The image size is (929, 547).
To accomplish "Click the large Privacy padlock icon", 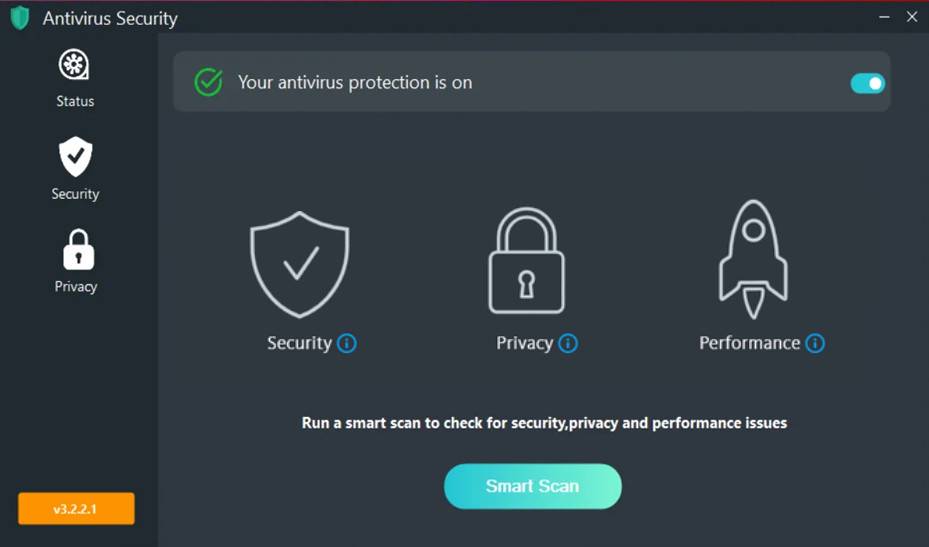I will (526, 261).
